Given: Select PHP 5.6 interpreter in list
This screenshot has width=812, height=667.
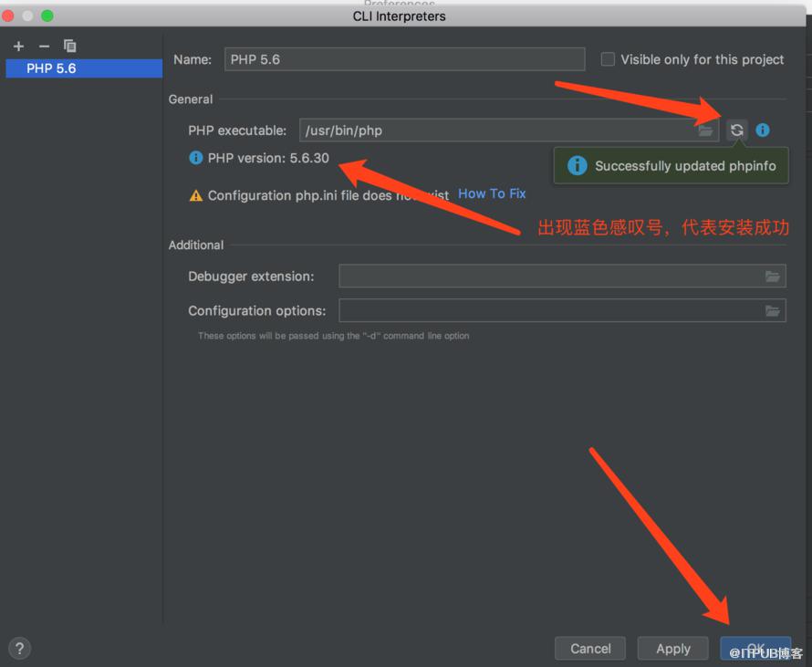Looking at the screenshot, I should pyautogui.click(x=84, y=68).
